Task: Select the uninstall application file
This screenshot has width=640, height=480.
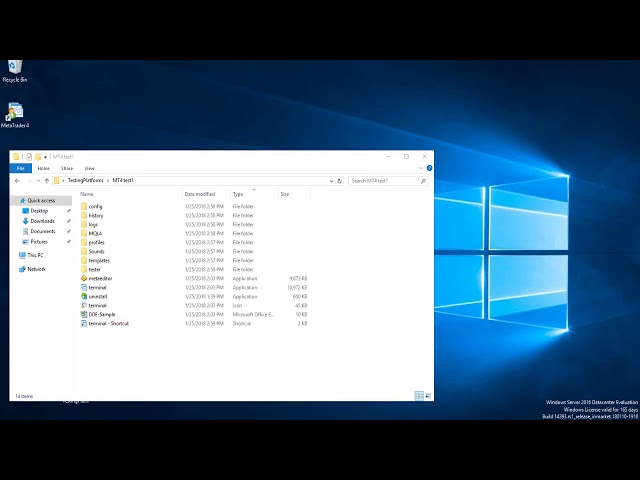Action: [97, 296]
